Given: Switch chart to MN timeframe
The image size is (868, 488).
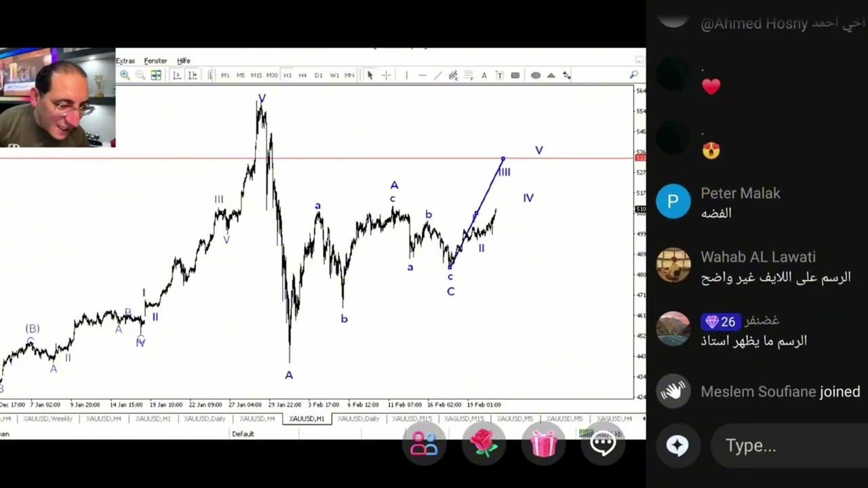Looking at the screenshot, I should [349, 75].
